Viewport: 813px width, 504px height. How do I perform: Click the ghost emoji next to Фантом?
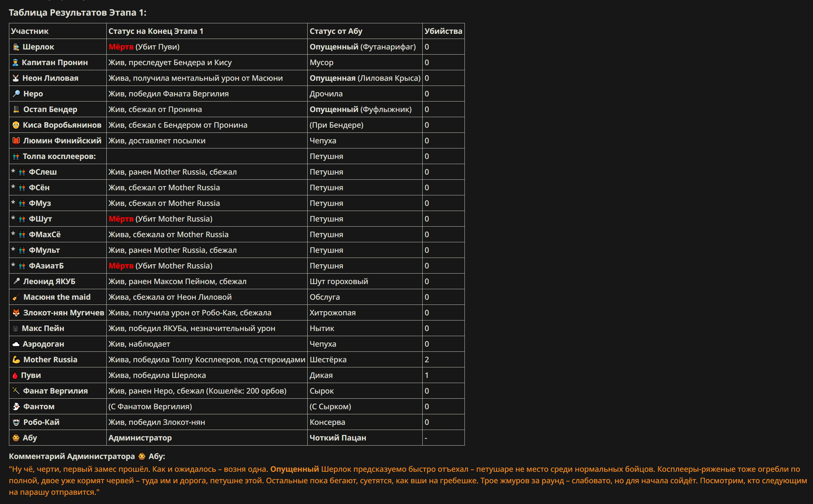[x=16, y=407]
